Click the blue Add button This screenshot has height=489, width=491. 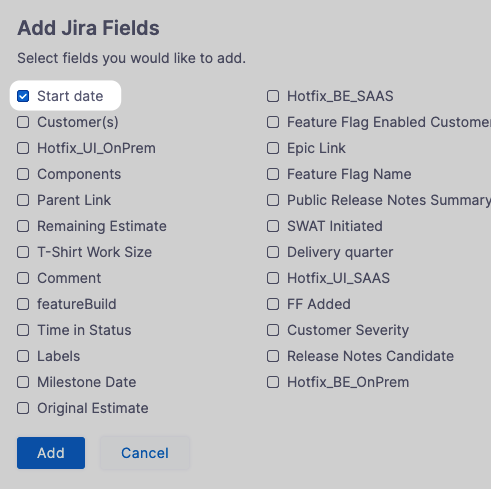pos(51,453)
